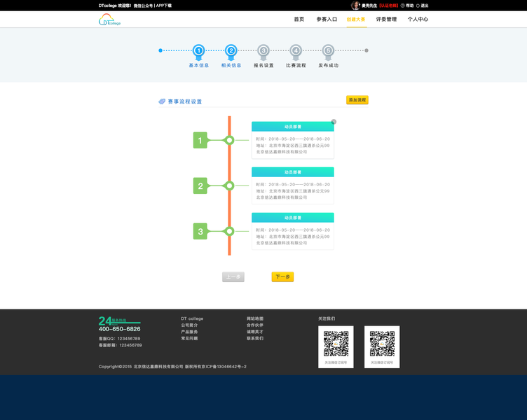The width and height of the screenshot is (527, 420).
Task: Click the 400-650-6826 hotline number
Action: [119, 329]
